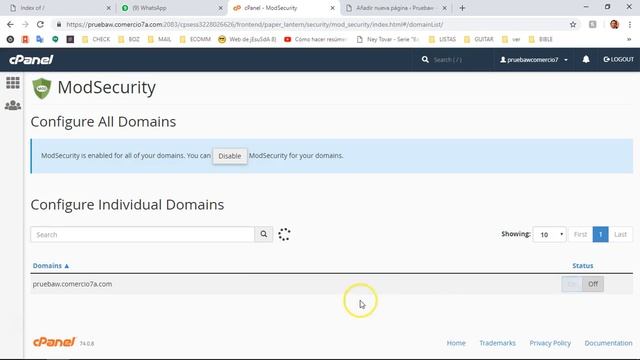Close the Index of / tab
The image size is (640, 360).
click(x=108, y=8)
